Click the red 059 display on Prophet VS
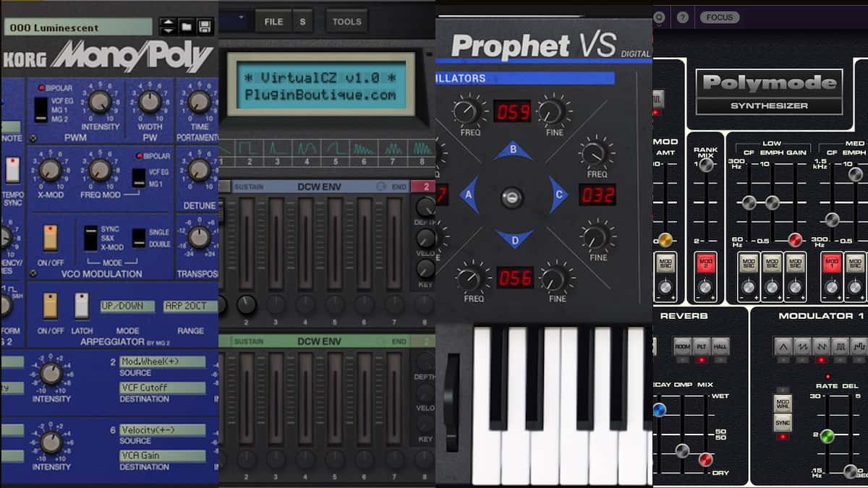 [512, 111]
